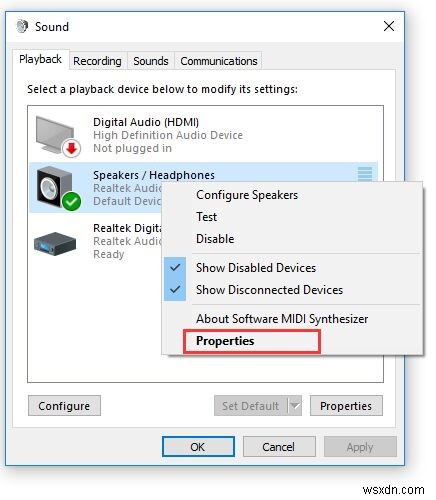This screenshot has height=500, width=436.
Task: Confirm with the OK button
Action: click(198, 447)
